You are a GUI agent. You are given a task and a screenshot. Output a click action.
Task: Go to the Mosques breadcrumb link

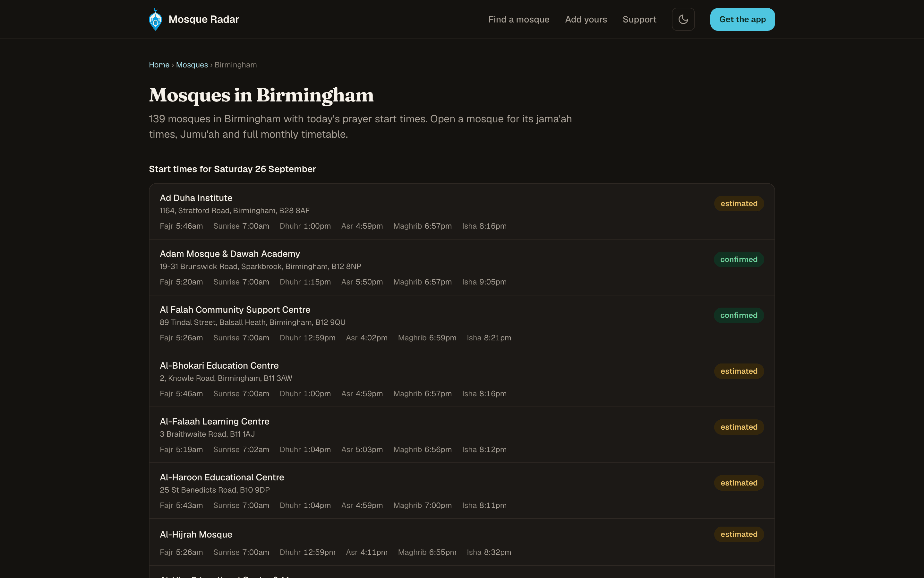pyautogui.click(x=192, y=65)
